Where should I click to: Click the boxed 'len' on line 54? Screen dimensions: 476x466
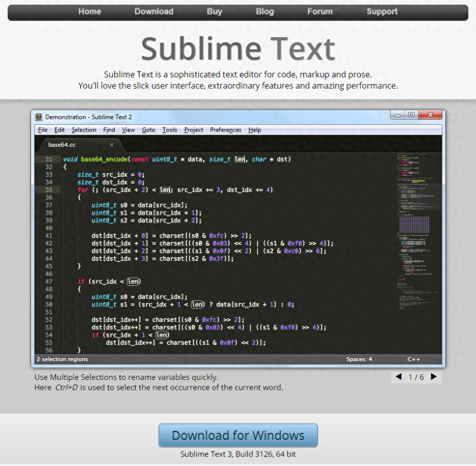pyautogui.click(x=161, y=335)
